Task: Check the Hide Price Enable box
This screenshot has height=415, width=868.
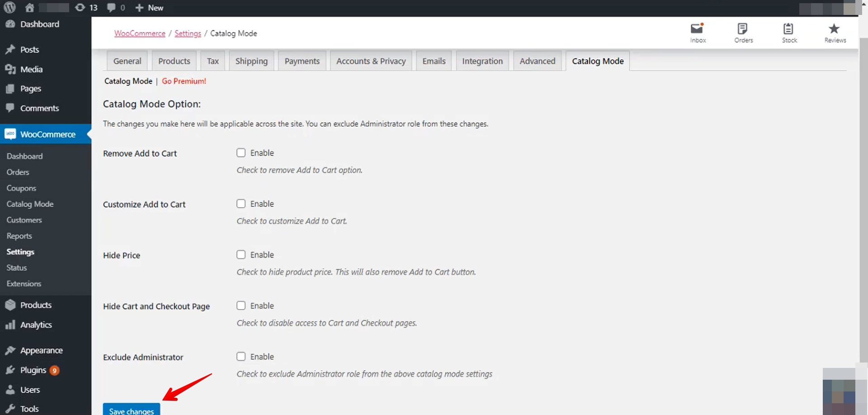Action: (x=241, y=255)
